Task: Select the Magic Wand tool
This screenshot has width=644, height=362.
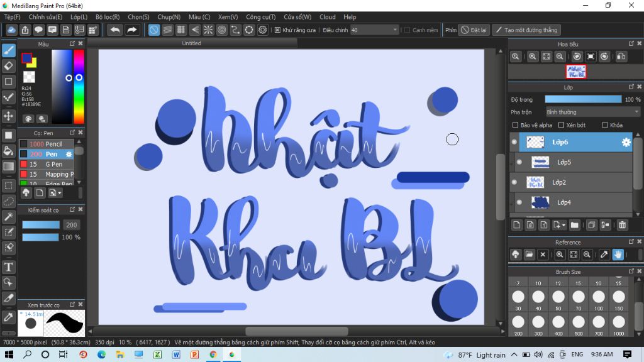Action: (x=9, y=217)
